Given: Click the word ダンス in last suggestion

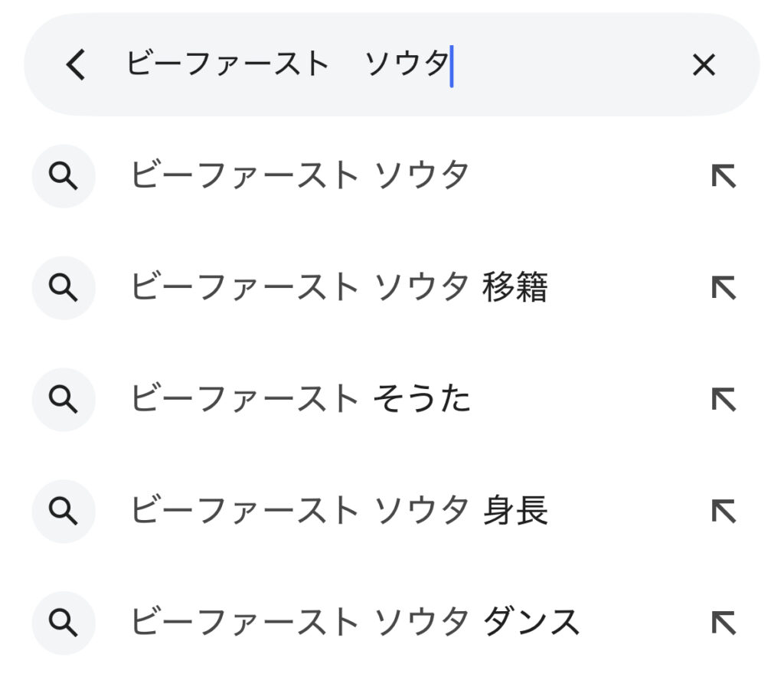Looking at the screenshot, I should [x=531, y=623].
